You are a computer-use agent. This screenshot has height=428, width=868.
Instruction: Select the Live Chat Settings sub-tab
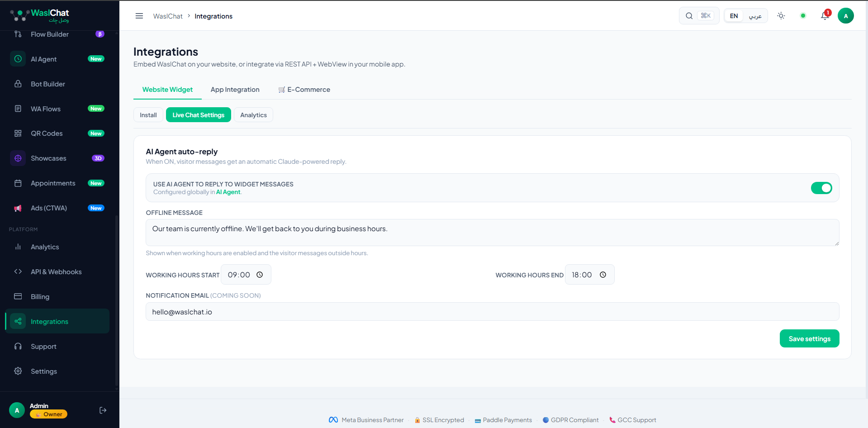pyautogui.click(x=199, y=115)
